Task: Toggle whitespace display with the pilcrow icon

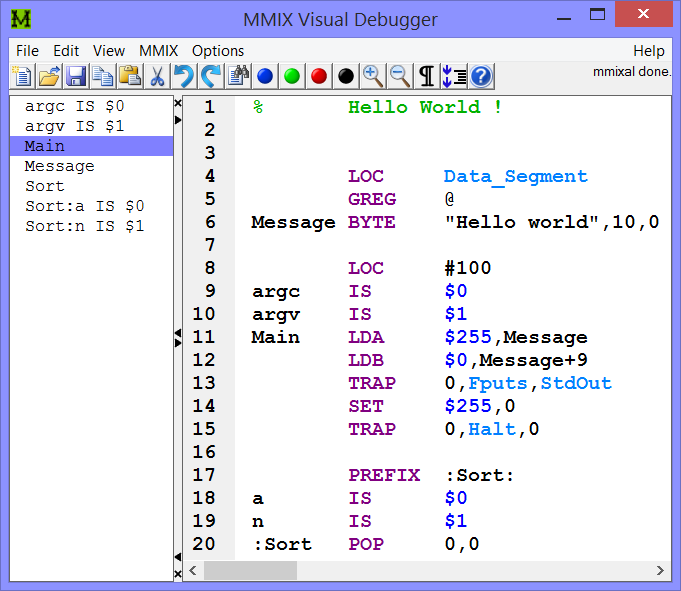Action: point(426,76)
